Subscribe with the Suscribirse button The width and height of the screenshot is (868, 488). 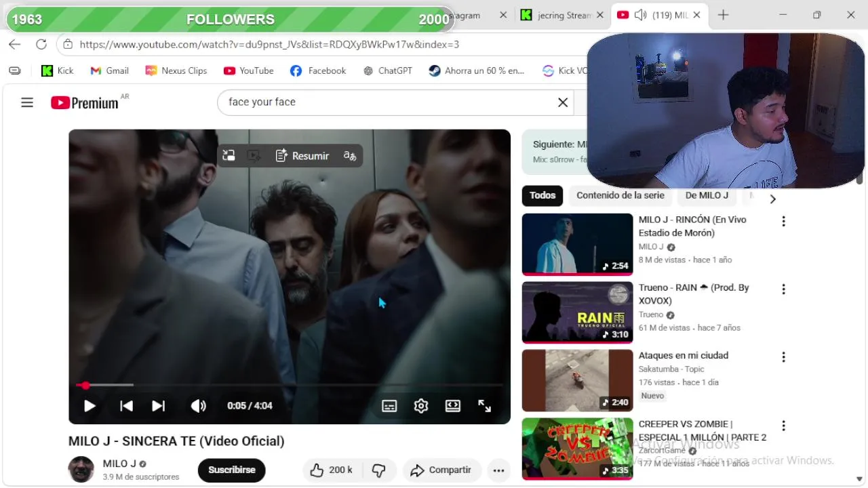[x=232, y=470]
